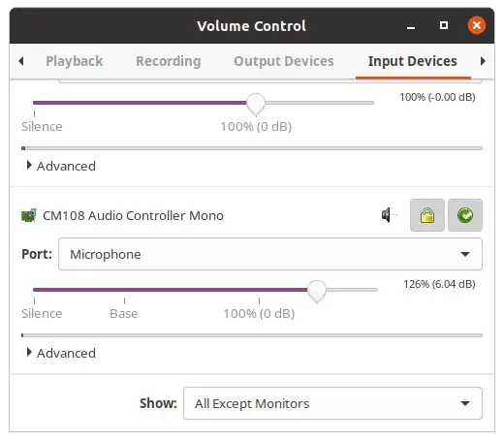Select the Input Devices tab
Screen dimensions: 504x441
(x=413, y=61)
